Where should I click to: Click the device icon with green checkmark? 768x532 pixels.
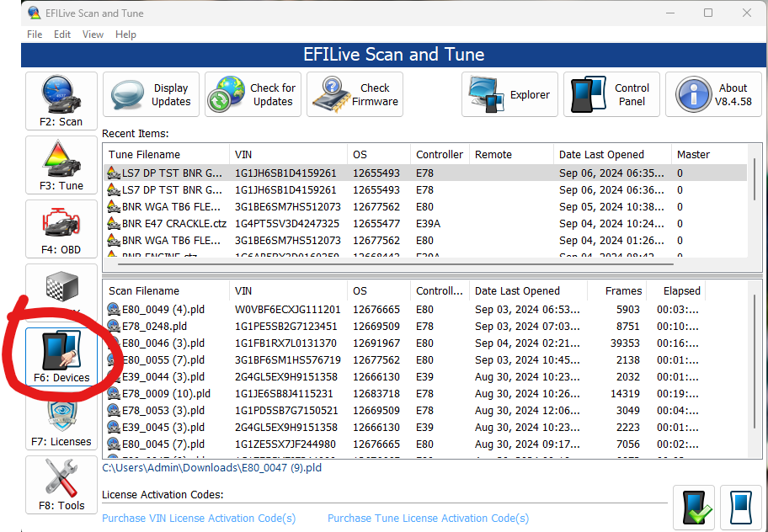pyautogui.click(x=694, y=508)
